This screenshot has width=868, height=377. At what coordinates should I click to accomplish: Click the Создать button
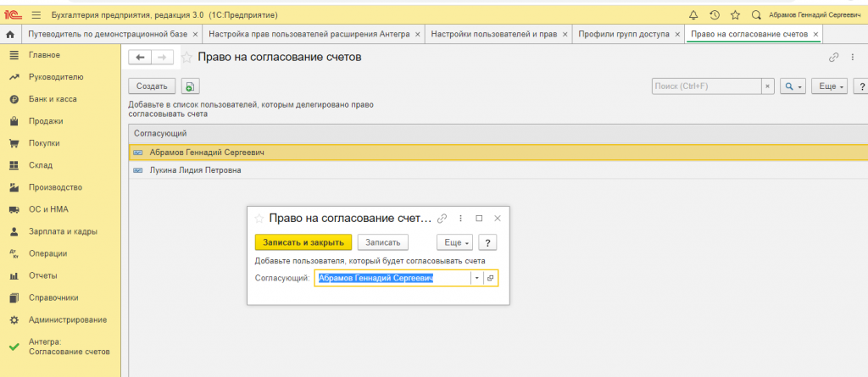click(152, 86)
